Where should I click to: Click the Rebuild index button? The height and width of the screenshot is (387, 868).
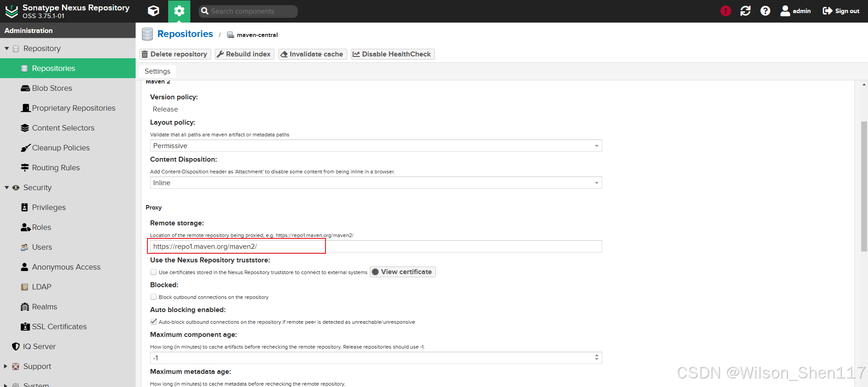pyautogui.click(x=244, y=54)
